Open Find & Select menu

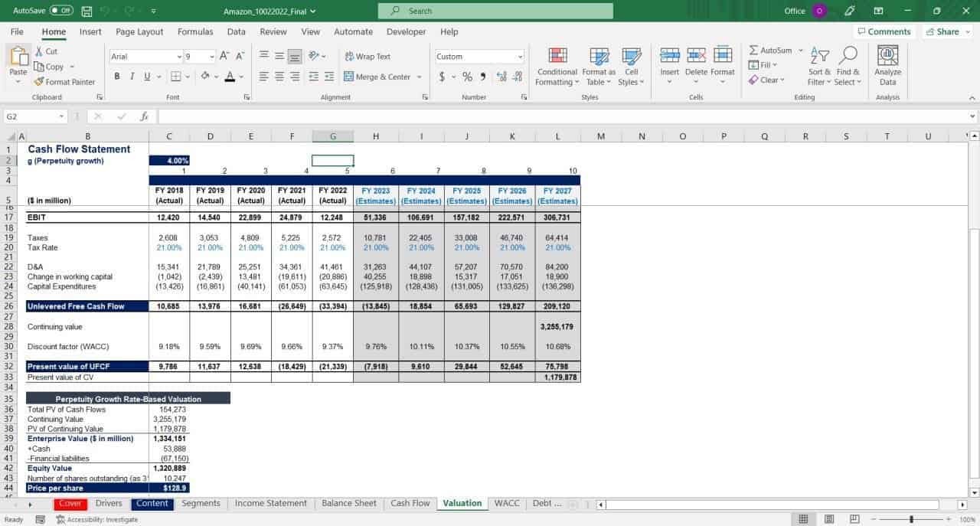click(x=847, y=67)
